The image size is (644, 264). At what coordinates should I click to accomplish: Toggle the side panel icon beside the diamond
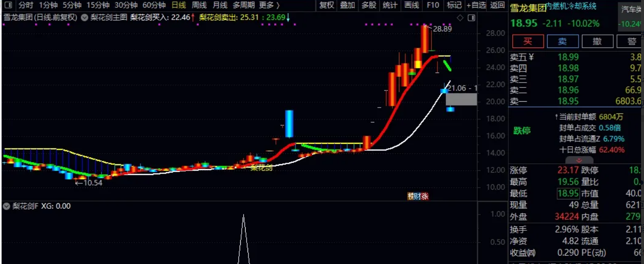(471, 18)
